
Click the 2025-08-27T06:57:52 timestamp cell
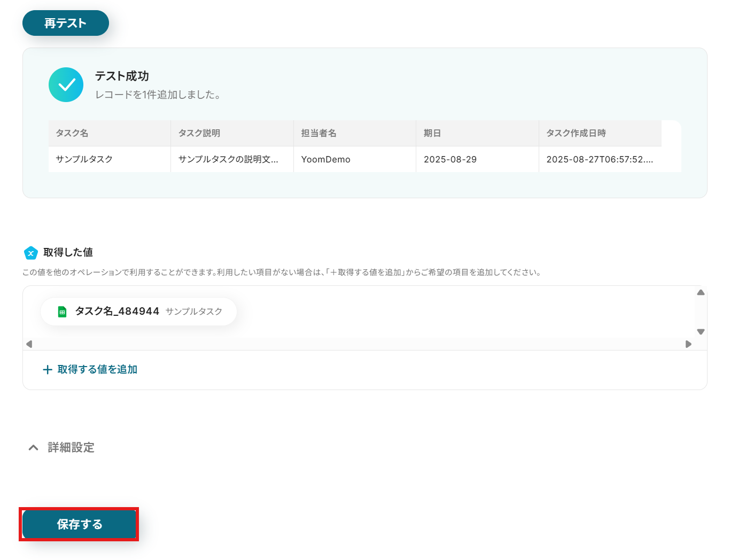click(x=600, y=159)
